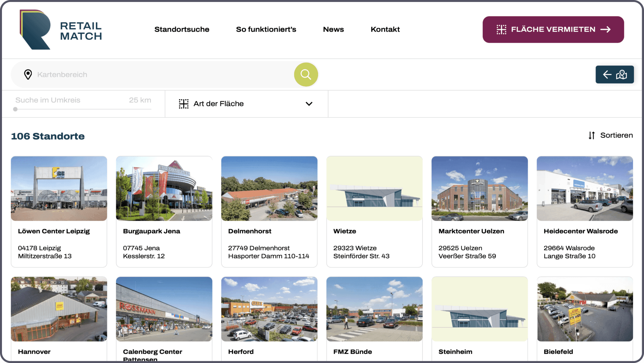The height and width of the screenshot is (363, 644).
Task: Open the Burgaupark Jena listing image
Action: pyautogui.click(x=164, y=188)
